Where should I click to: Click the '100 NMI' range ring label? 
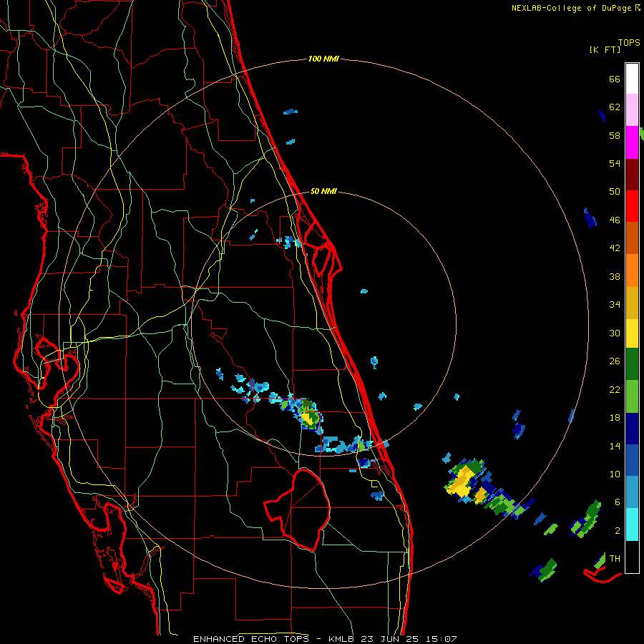[x=323, y=59]
